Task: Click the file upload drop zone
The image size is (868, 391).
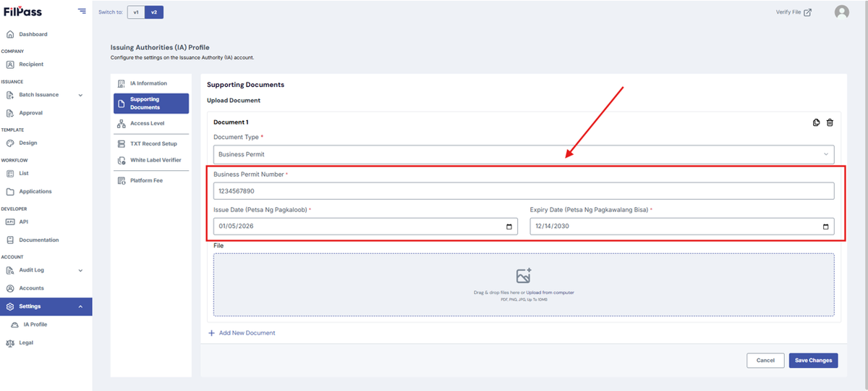Action: [x=524, y=285]
